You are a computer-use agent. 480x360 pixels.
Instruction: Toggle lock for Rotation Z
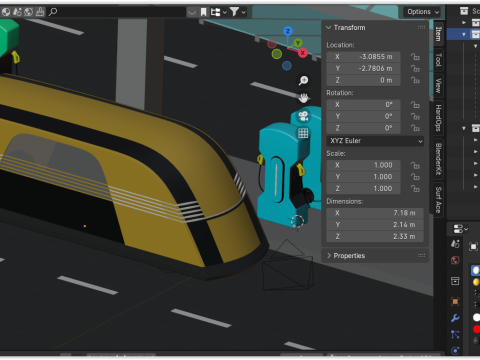point(415,128)
